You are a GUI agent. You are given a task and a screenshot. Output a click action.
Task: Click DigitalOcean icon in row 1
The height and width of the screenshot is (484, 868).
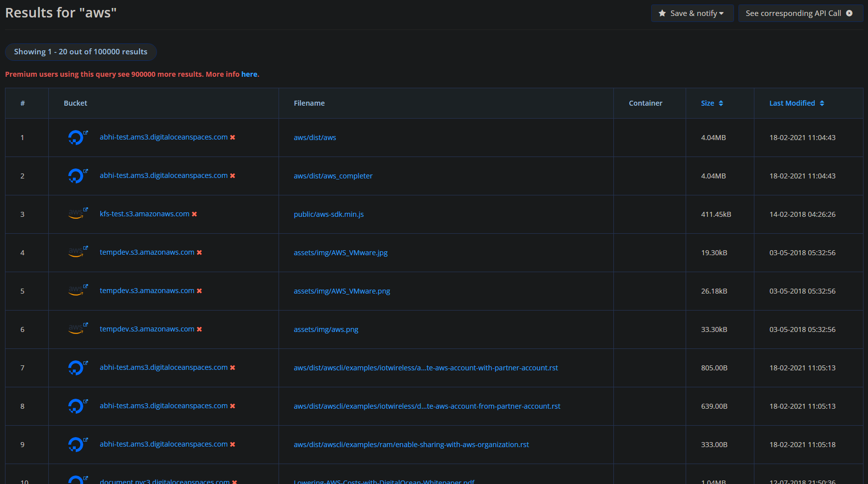[x=76, y=138]
